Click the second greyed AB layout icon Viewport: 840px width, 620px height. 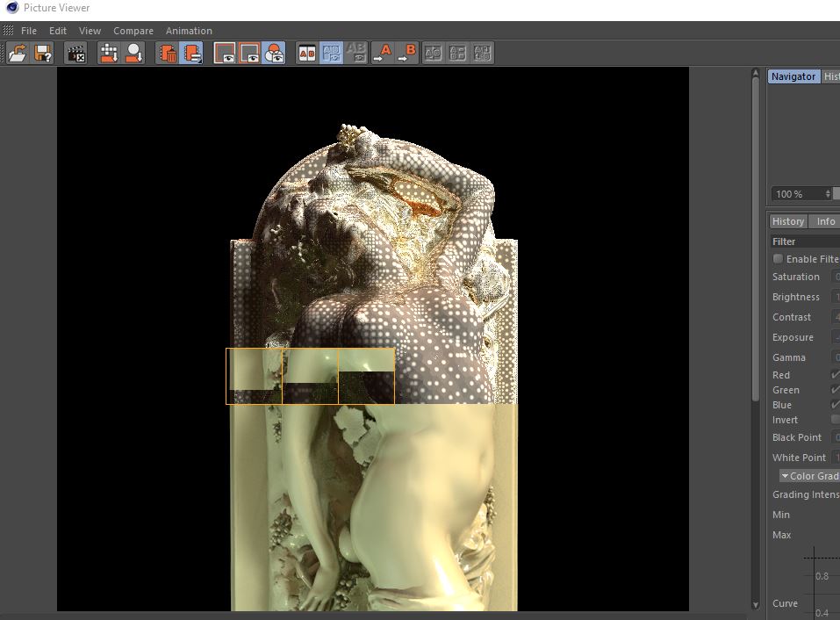click(457, 53)
